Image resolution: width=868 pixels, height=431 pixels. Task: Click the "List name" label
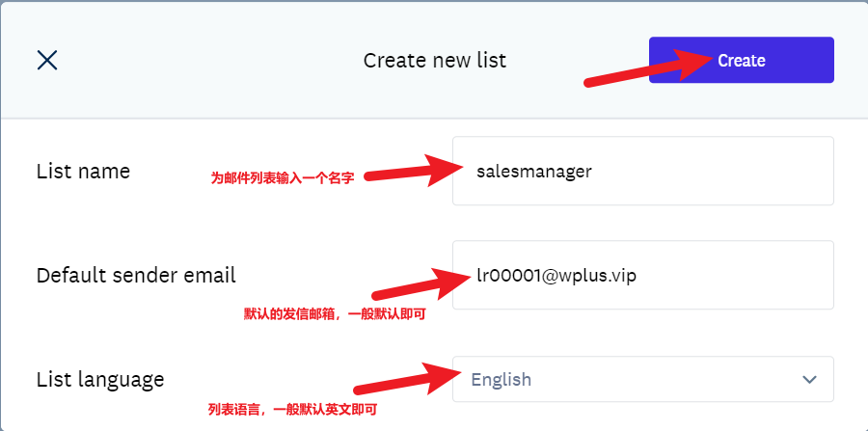click(x=83, y=171)
